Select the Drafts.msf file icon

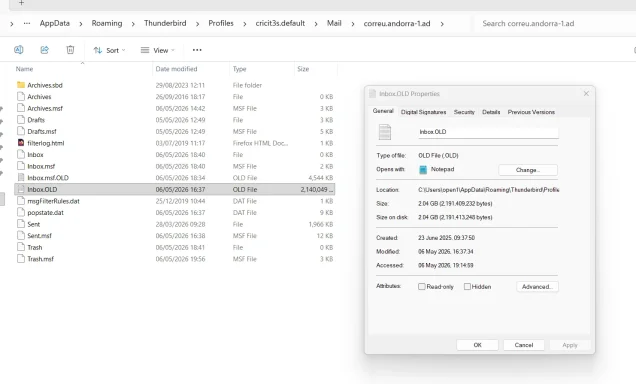pyautogui.click(x=21, y=131)
